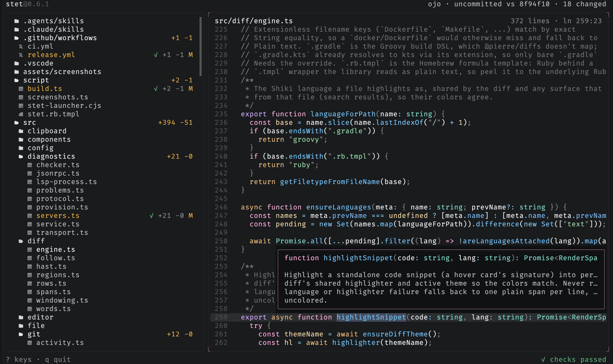
Task: Click the stet.rb.tmpl file icon
Action: coord(21,114)
